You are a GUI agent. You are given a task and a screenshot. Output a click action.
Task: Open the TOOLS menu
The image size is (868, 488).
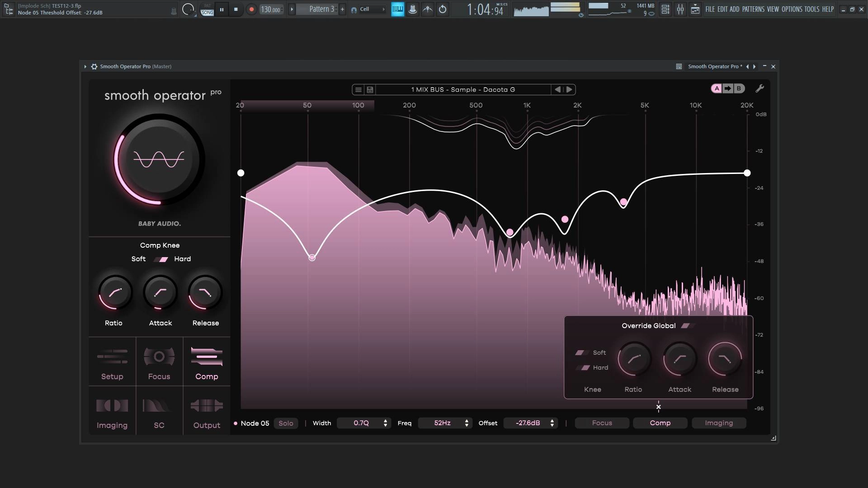click(812, 9)
